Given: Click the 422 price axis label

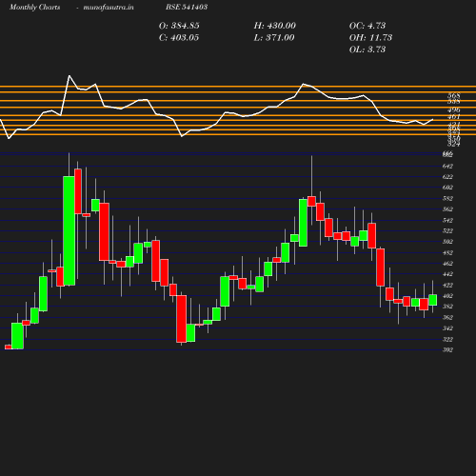Looking at the screenshot, I should pyautogui.click(x=447, y=286).
